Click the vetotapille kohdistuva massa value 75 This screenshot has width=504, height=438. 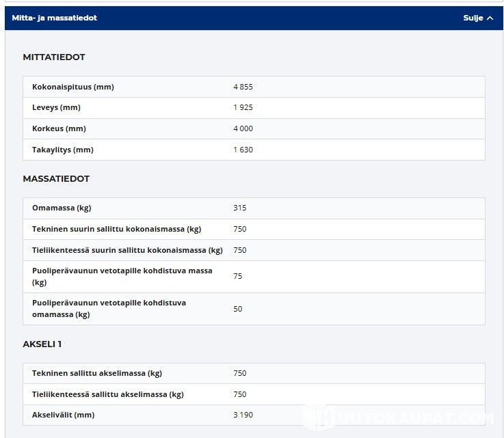(237, 277)
